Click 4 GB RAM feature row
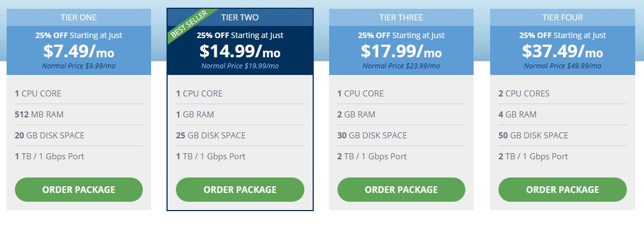Viewport: 644px width, 226px height. click(563, 114)
